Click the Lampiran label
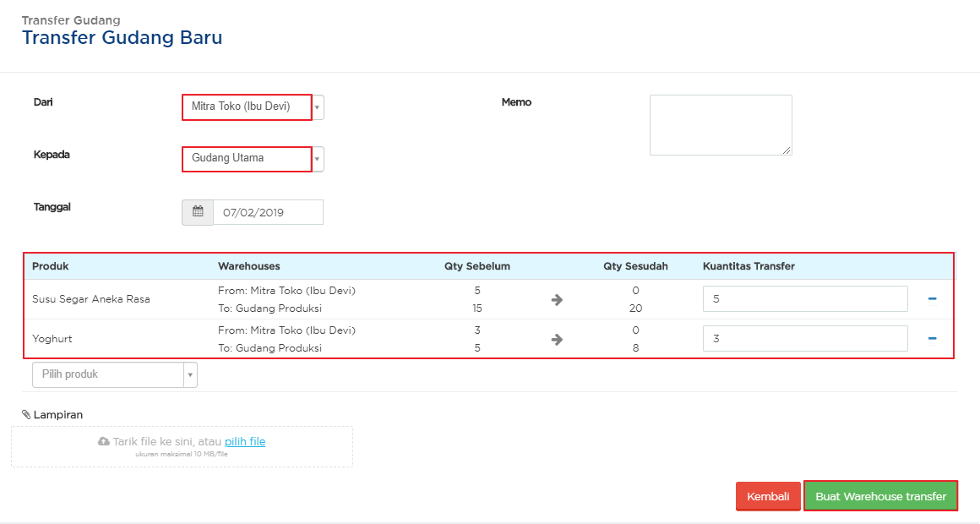The image size is (980, 524). click(x=58, y=415)
